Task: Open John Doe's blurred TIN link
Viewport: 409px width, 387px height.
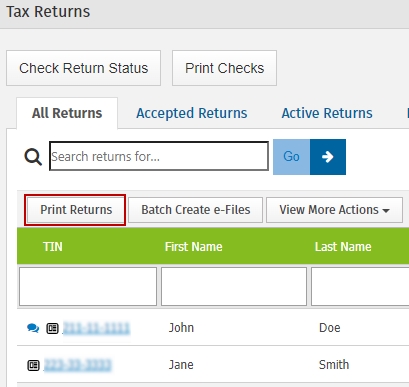Action: tap(96, 328)
